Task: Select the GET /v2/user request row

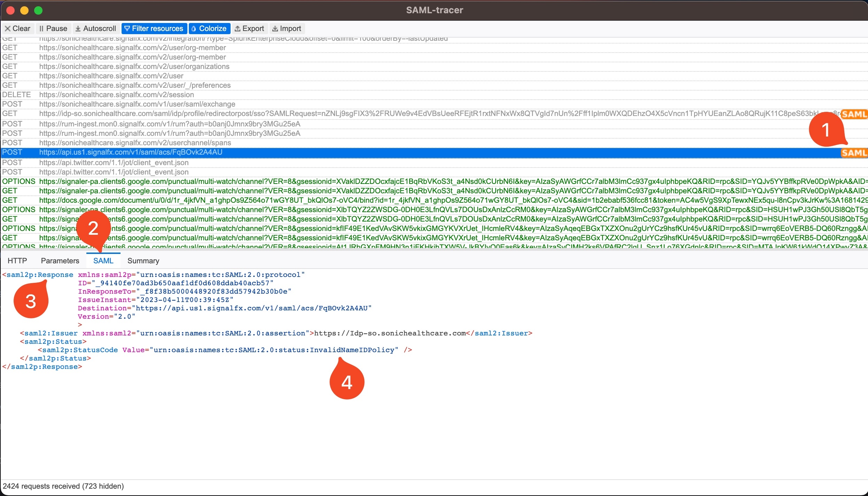Action: (434, 76)
